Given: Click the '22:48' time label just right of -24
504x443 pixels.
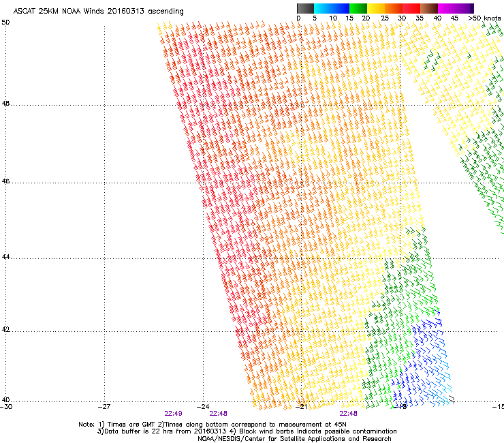Looking at the screenshot, I should [218, 414].
